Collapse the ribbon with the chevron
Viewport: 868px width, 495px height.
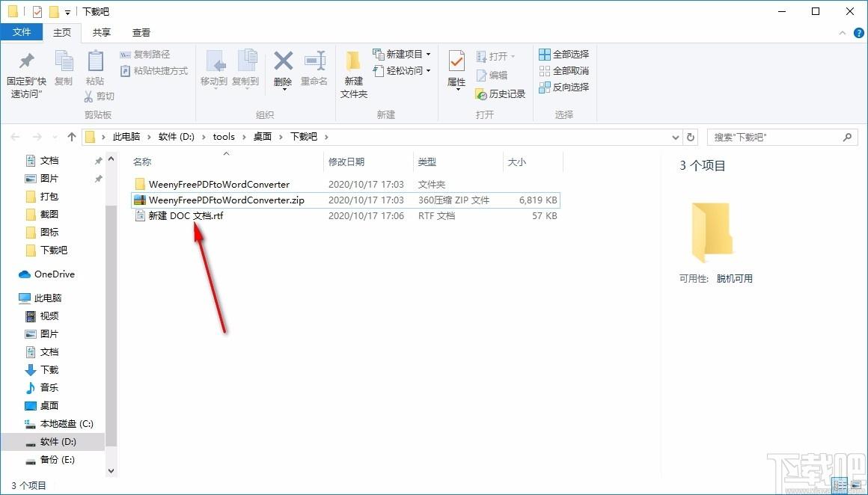pos(843,33)
